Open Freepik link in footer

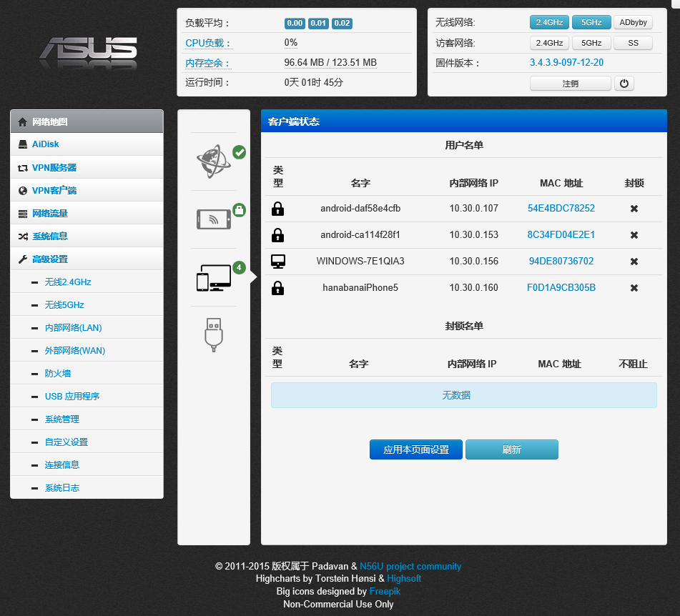(385, 591)
